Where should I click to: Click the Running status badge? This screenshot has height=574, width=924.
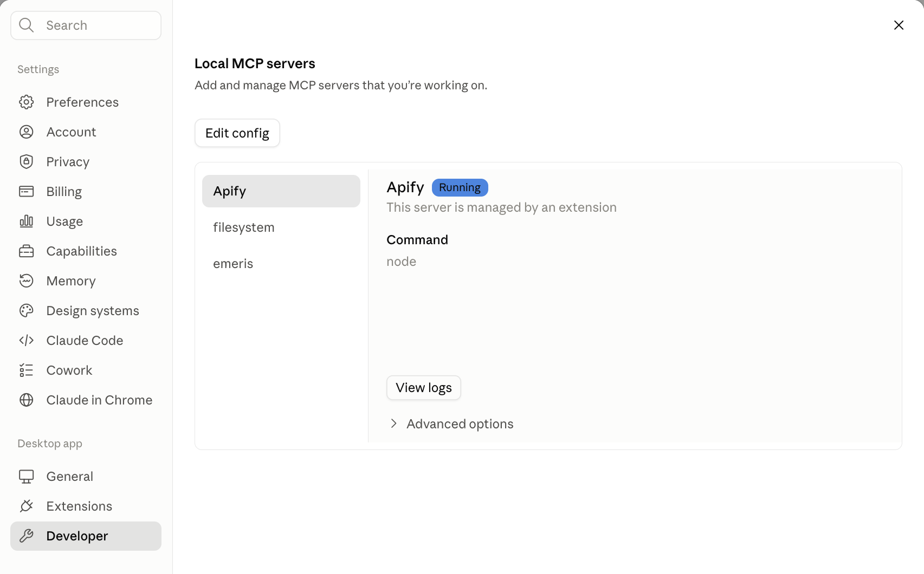point(460,187)
